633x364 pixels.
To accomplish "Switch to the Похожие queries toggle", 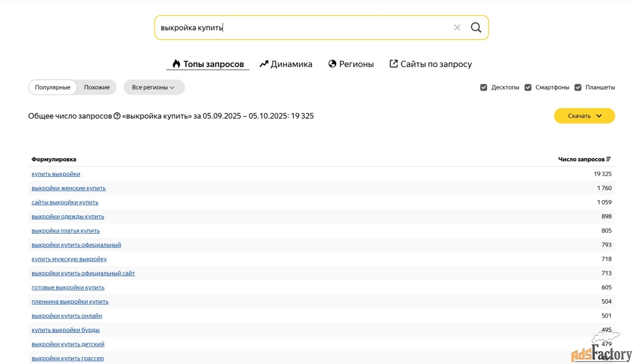I will [x=97, y=87].
